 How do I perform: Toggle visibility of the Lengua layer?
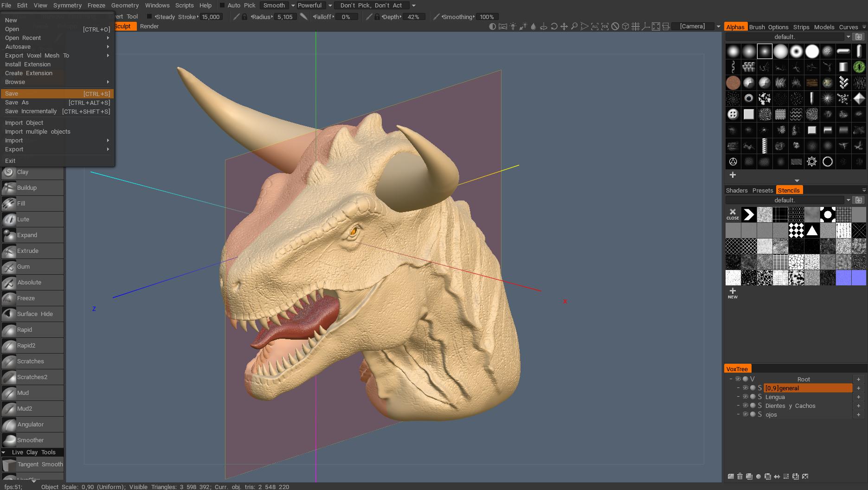click(745, 397)
